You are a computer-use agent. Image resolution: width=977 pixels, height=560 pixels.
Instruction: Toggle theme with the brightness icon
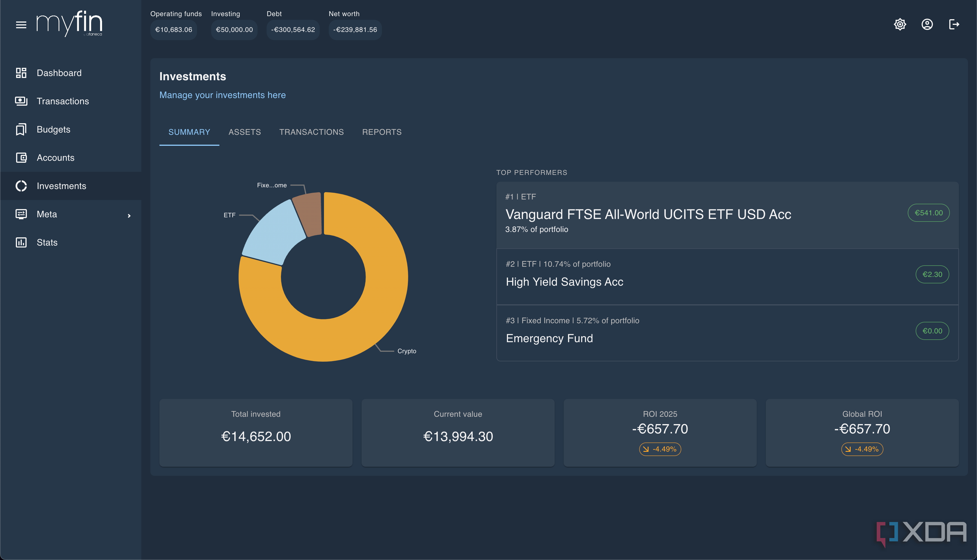click(x=900, y=24)
